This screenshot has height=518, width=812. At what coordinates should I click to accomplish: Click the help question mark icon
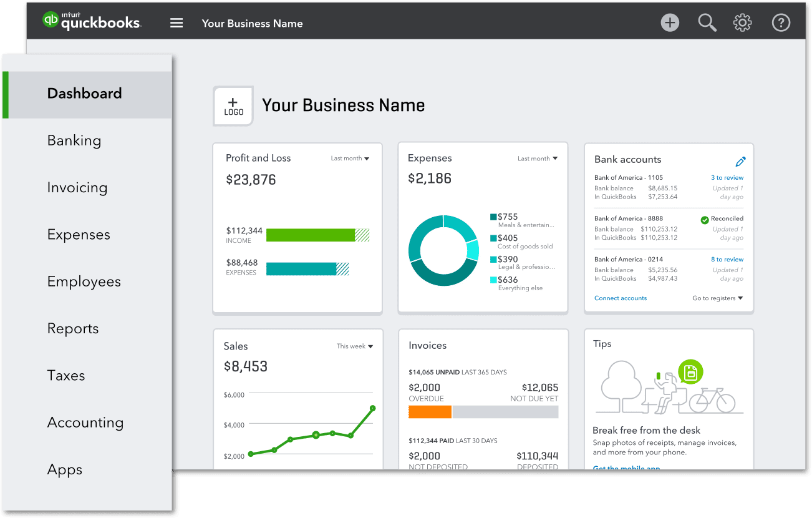click(781, 23)
